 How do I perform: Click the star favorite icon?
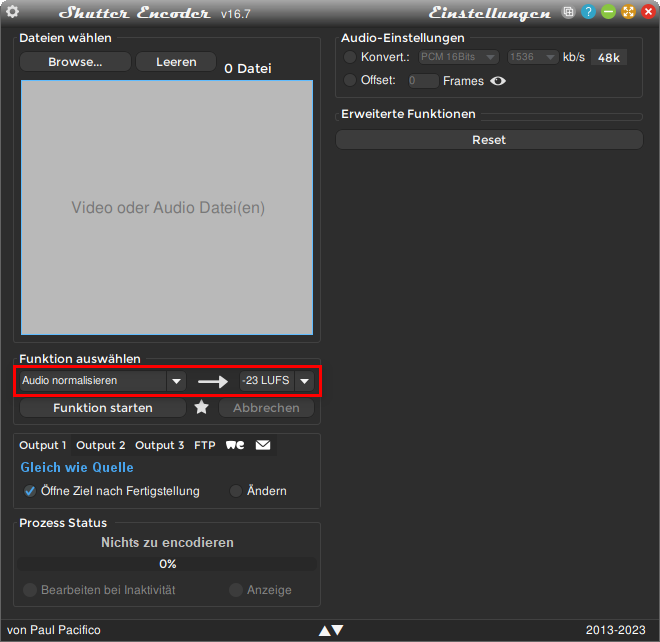tap(202, 407)
